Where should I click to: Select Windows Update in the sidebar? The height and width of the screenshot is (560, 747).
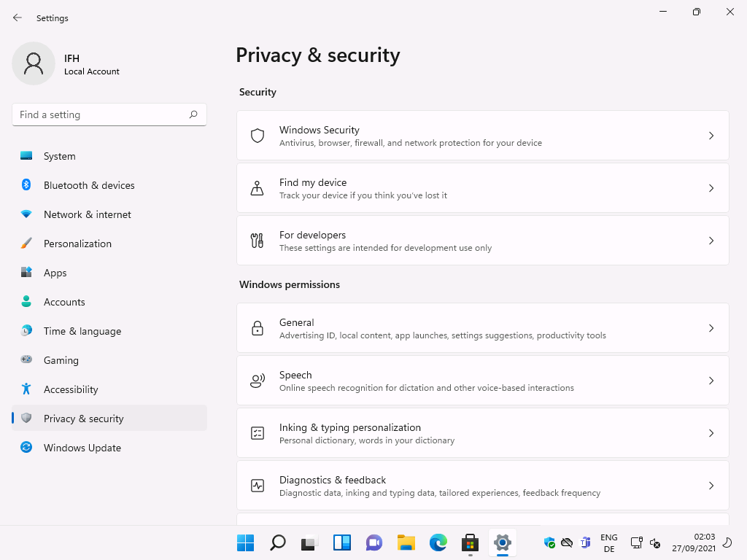point(109,447)
